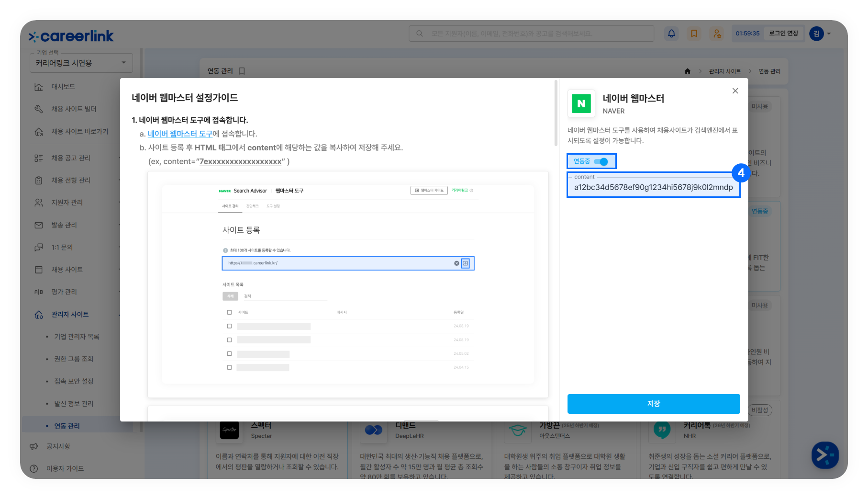The image size is (868, 499).
Task: Expand 1:1 문의 menu
Action: coord(62,247)
